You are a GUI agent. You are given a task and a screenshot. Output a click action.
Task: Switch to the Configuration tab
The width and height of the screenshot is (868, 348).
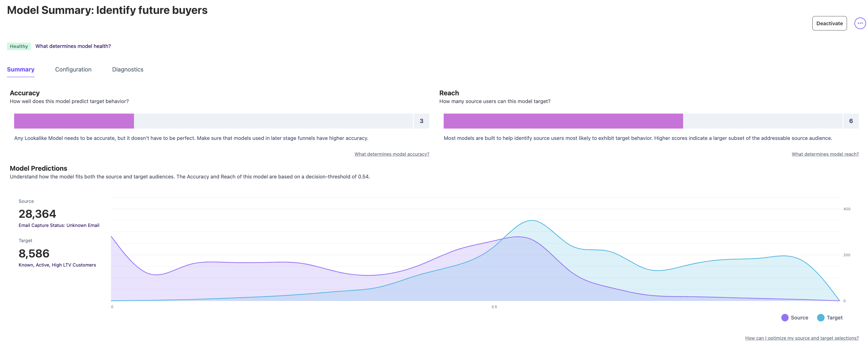tap(73, 70)
